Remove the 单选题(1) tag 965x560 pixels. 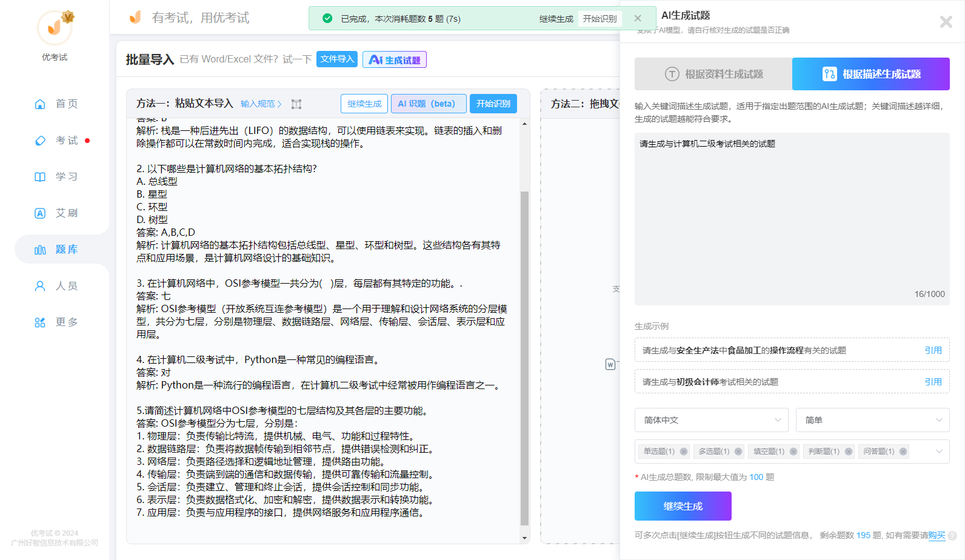(684, 452)
